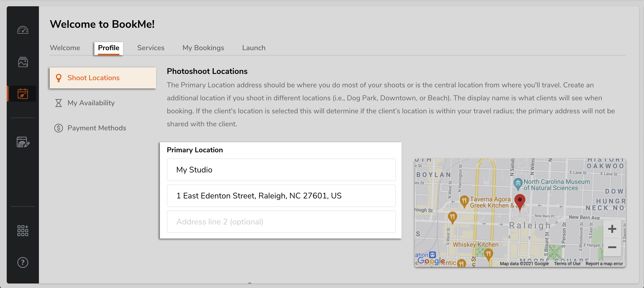
Task: Click the New Bern Ave street label
Action: [x=584, y=217]
